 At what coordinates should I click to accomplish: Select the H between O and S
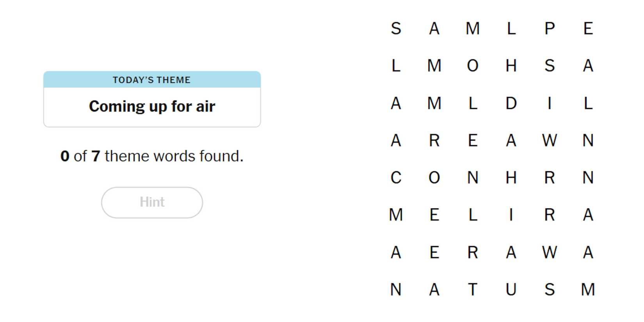(x=511, y=66)
